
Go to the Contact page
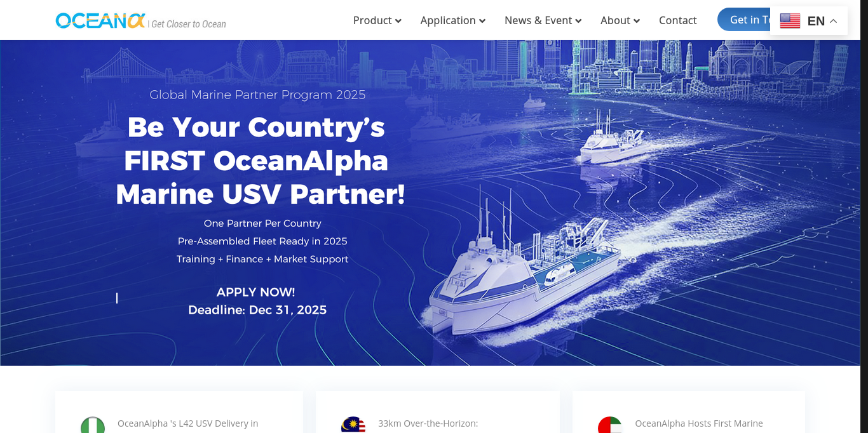(x=678, y=20)
